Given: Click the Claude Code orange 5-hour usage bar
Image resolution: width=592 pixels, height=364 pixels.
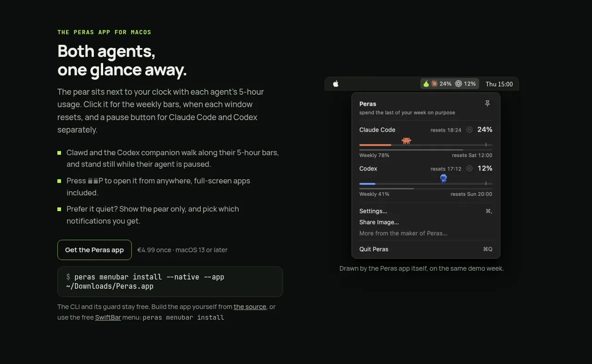Looking at the screenshot, I should click(375, 145).
